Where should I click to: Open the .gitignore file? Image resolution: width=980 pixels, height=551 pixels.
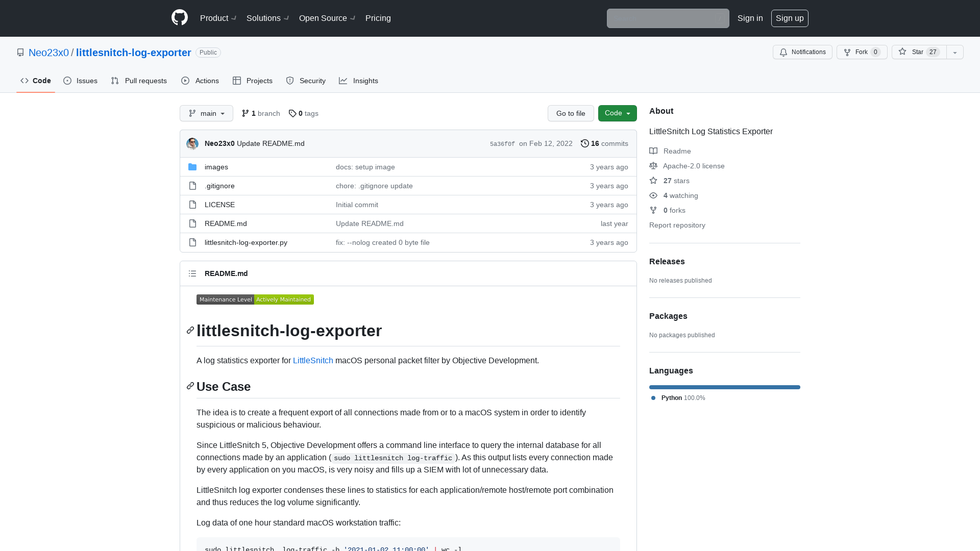tap(219, 186)
